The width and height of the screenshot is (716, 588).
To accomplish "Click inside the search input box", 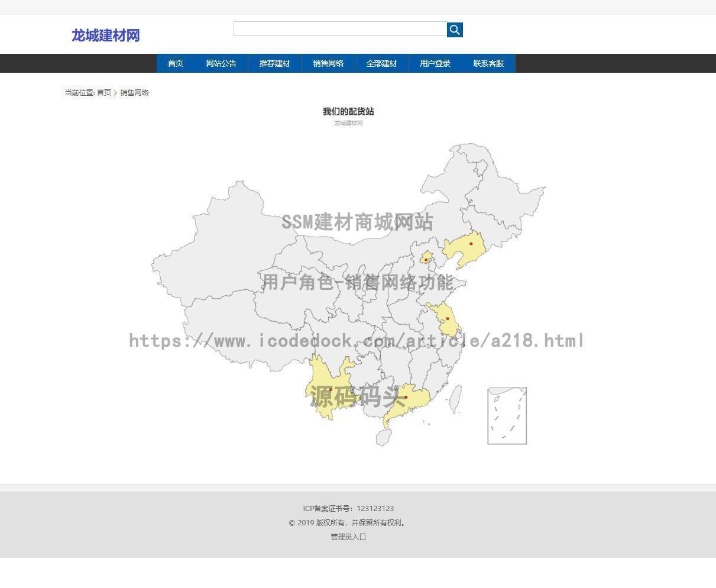I will click(340, 29).
